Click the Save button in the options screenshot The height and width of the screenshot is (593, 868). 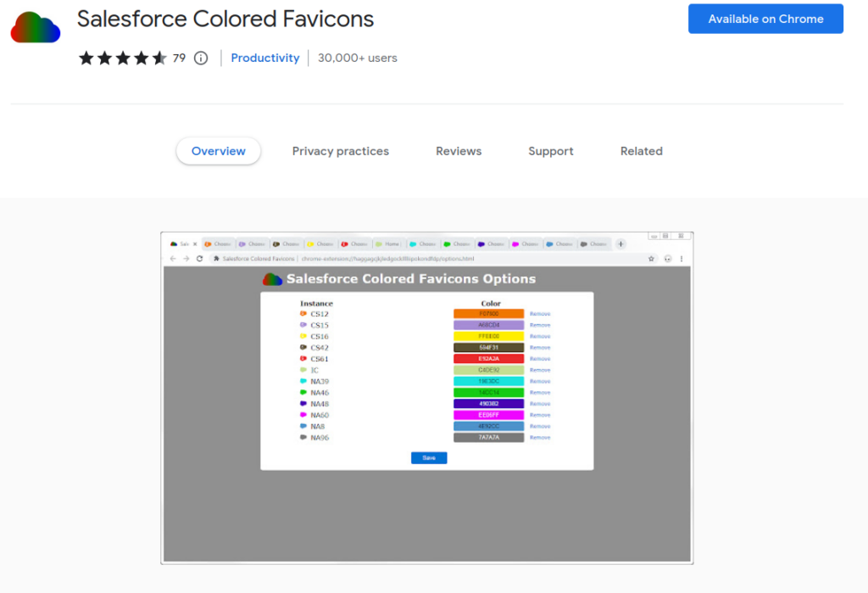click(428, 457)
